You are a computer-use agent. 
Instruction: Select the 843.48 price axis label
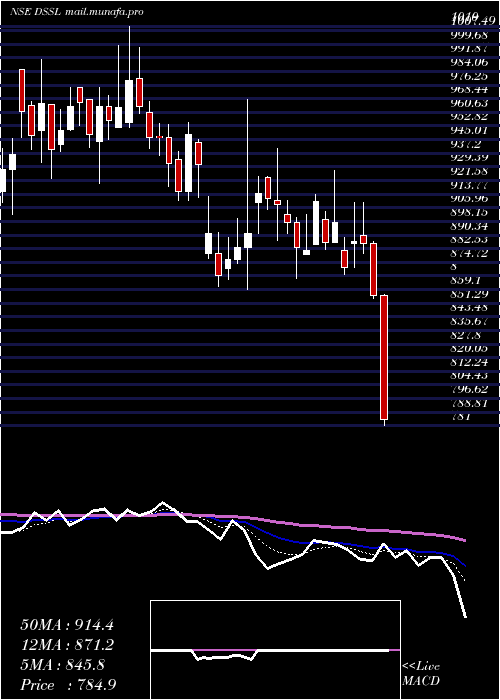click(470, 307)
